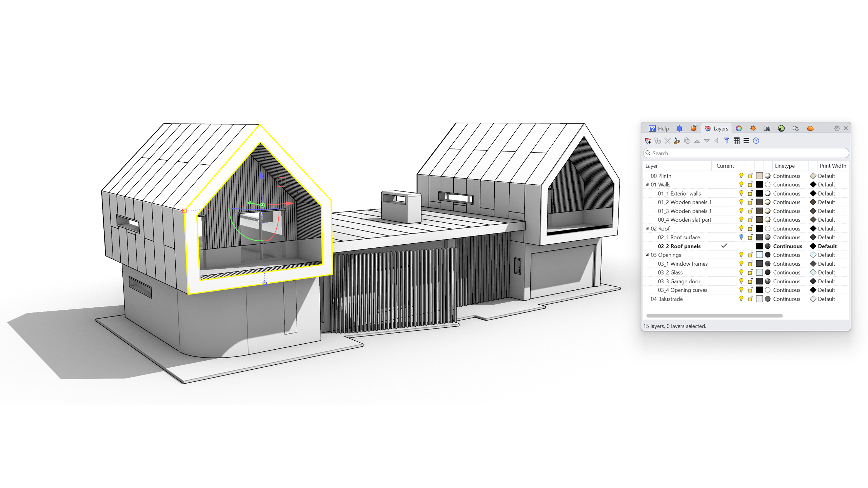Hide the 04 Balustrade layer
Image resolution: width=868 pixels, height=488 pixels.
coord(742,299)
